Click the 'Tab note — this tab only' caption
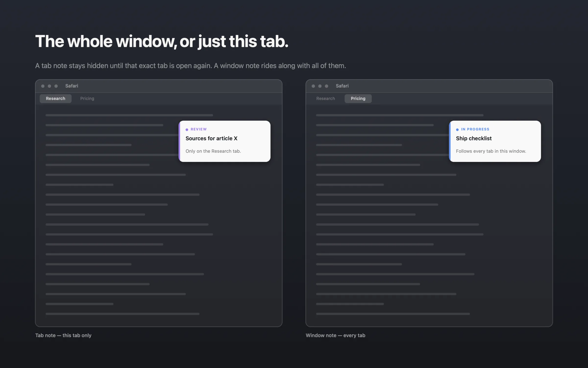Viewport: 588px width, 368px height. click(x=63, y=335)
